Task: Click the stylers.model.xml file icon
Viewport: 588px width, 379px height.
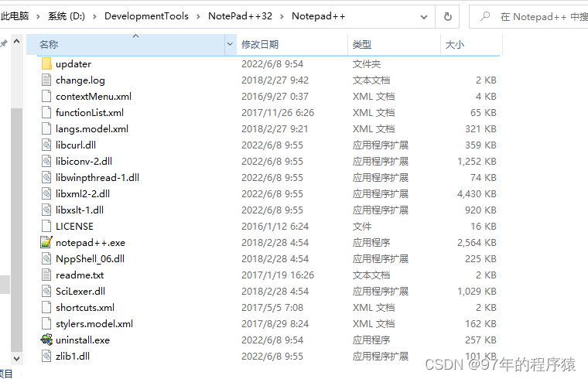Action: pyautogui.click(x=46, y=323)
